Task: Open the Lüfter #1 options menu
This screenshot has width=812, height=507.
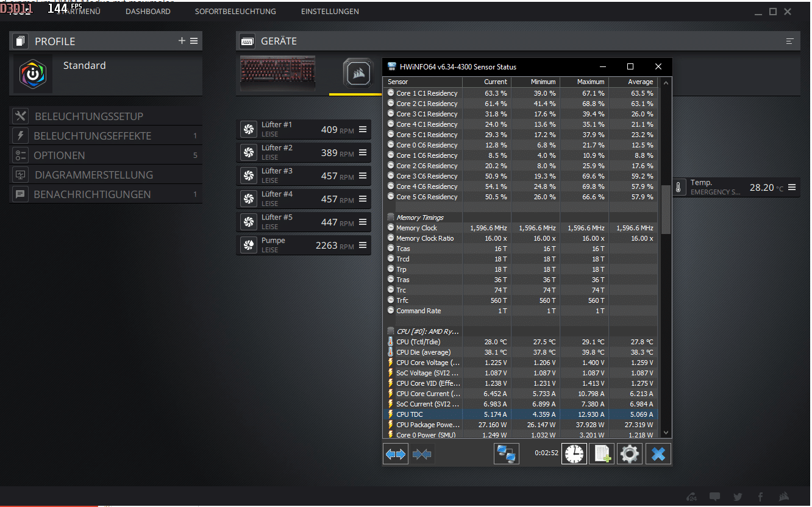Action: point(363,129)
